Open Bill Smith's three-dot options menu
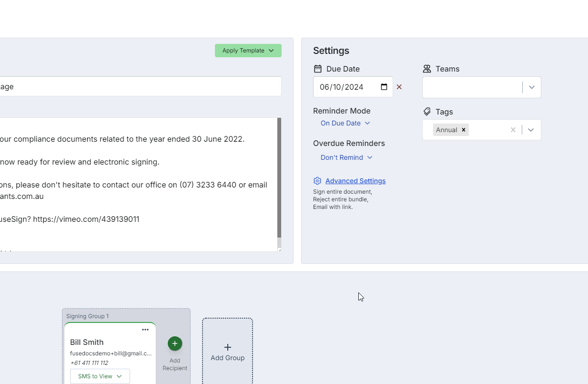 (145, 330)
